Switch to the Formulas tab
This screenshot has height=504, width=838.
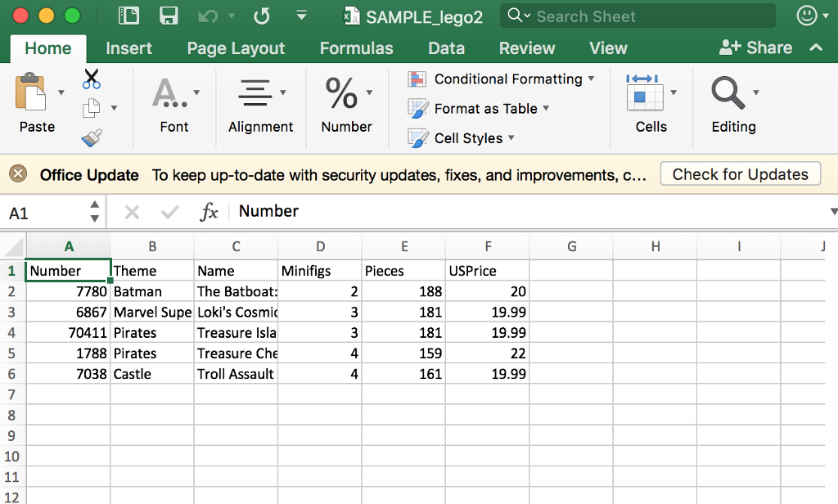[357, 48]
